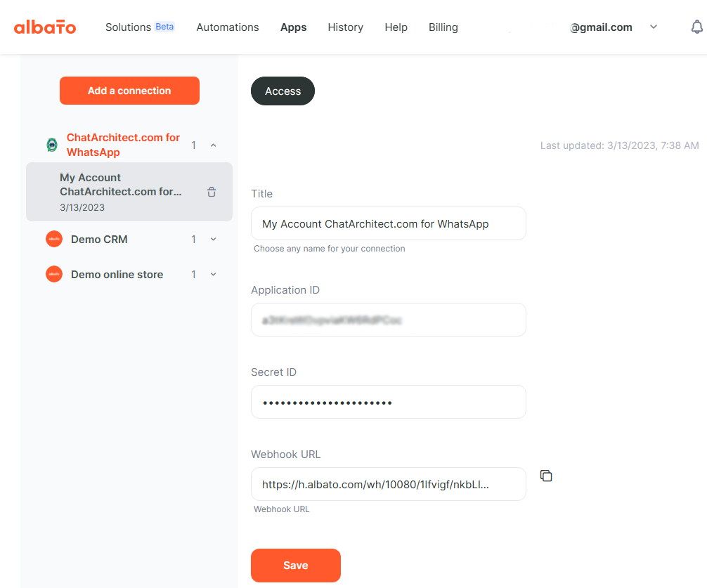Collapse the ChatArchitect.com for WhatsApp group
Viewport: 707px width, 588px height.
click(213, 145)
